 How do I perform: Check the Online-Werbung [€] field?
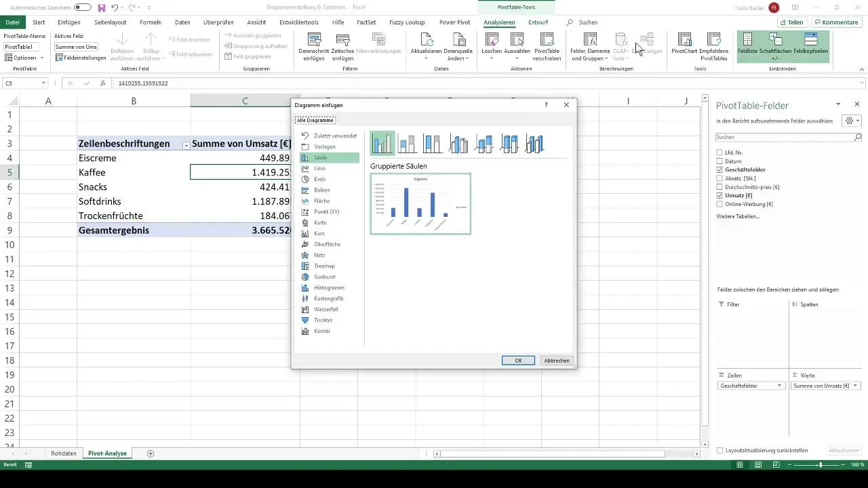pos(719,203)
